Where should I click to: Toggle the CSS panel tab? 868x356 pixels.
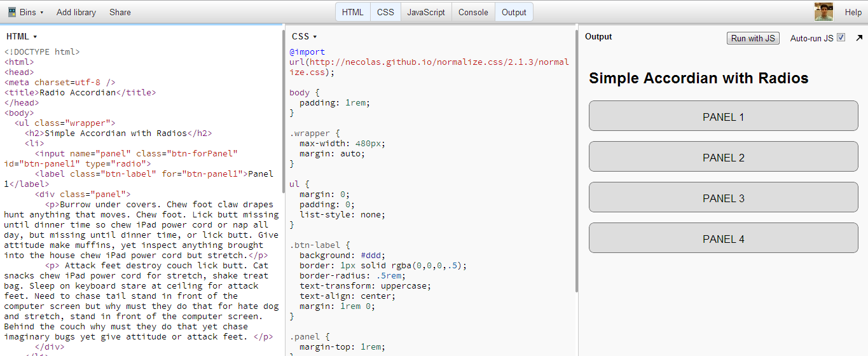point(385,12)
